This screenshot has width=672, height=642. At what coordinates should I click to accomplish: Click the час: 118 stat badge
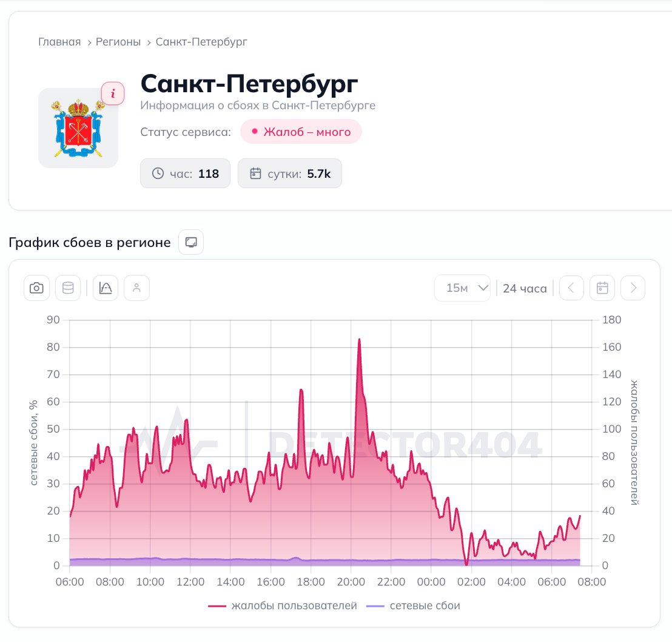[x=185, y=174]
